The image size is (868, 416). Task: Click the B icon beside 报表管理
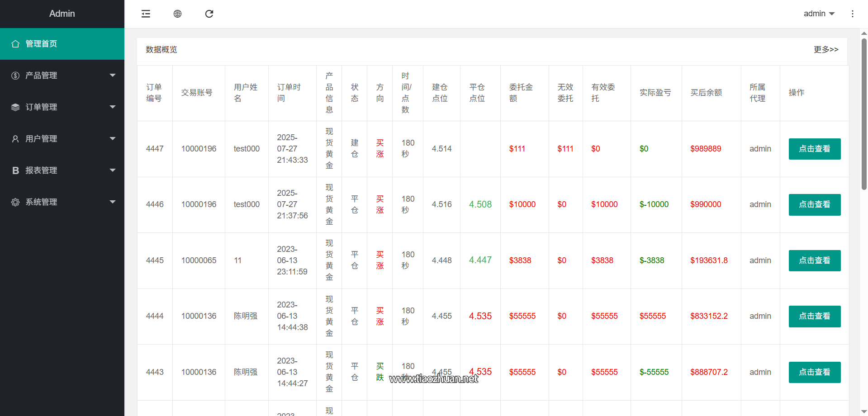coord(15,170)
